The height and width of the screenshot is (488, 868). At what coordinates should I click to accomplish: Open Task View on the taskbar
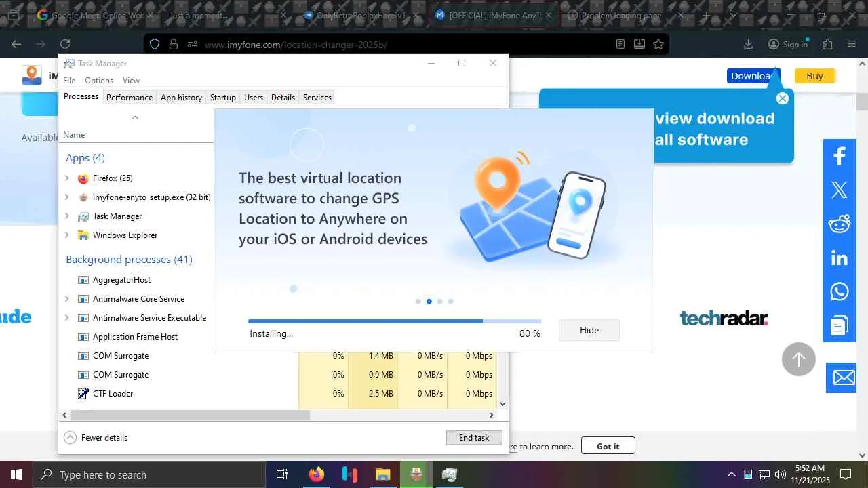(x=282, y=474)
